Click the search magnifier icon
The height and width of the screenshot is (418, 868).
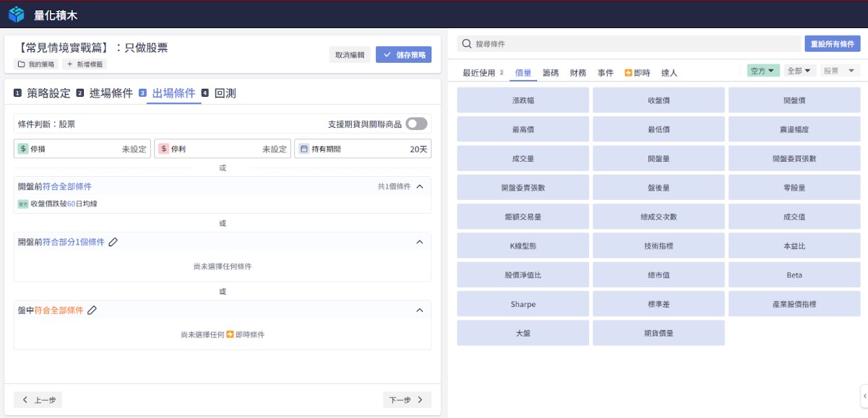467,44
